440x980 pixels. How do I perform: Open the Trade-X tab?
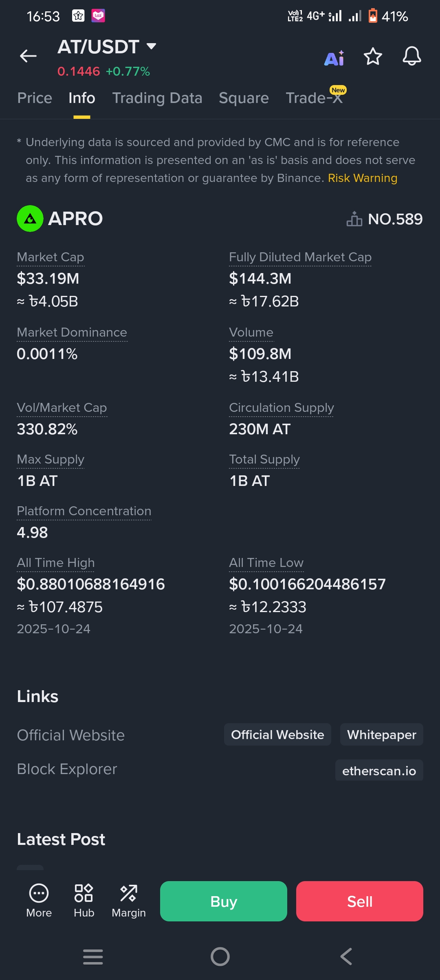[314, 98]
